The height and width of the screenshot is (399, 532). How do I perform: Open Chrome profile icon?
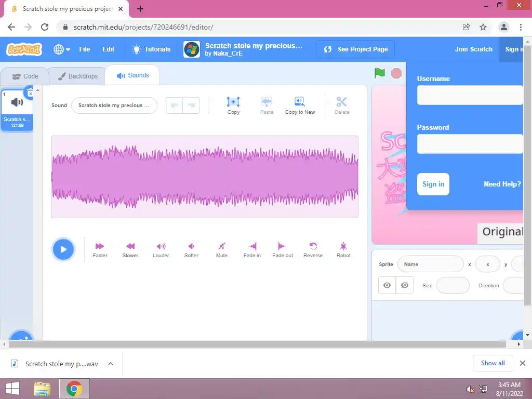(504, 27)
